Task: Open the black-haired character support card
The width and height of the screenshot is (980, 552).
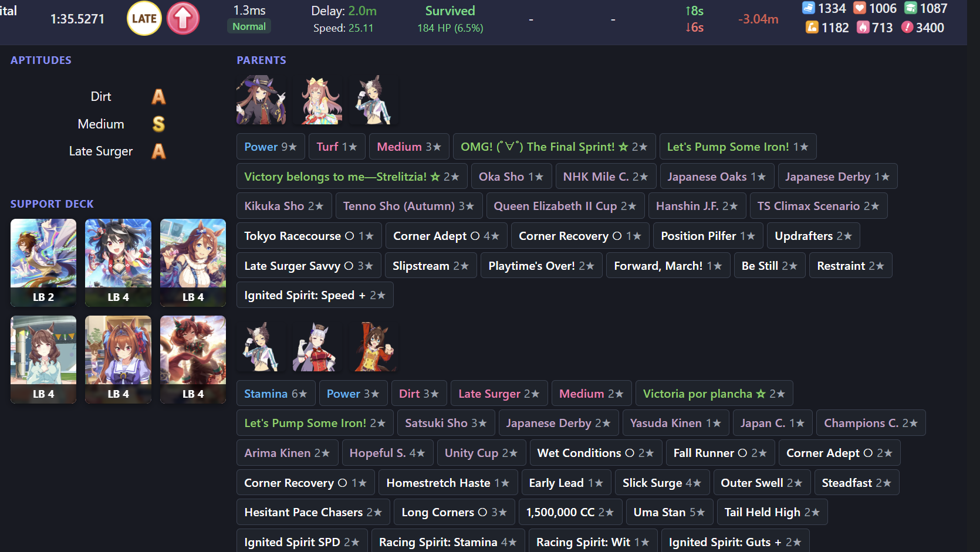Action: [118, 263]
